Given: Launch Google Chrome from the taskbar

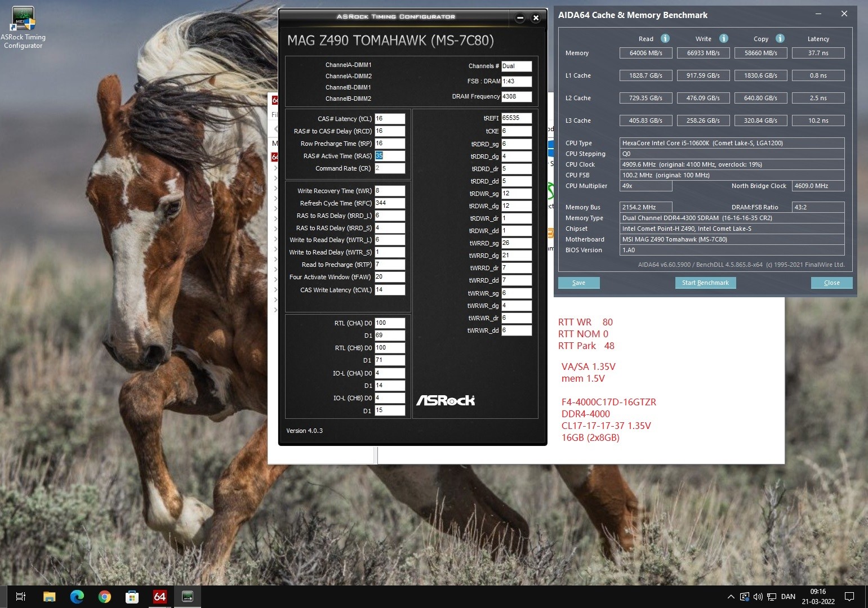Looking at the screenshot, I should click(104, 597).
